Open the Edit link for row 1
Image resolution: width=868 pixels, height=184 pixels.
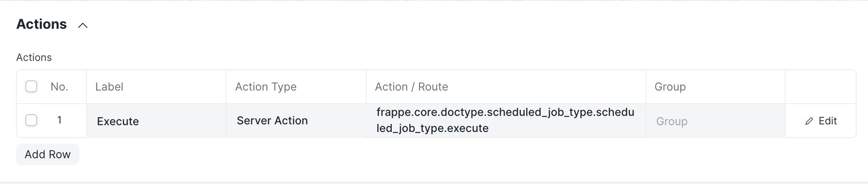click(827, 121)
